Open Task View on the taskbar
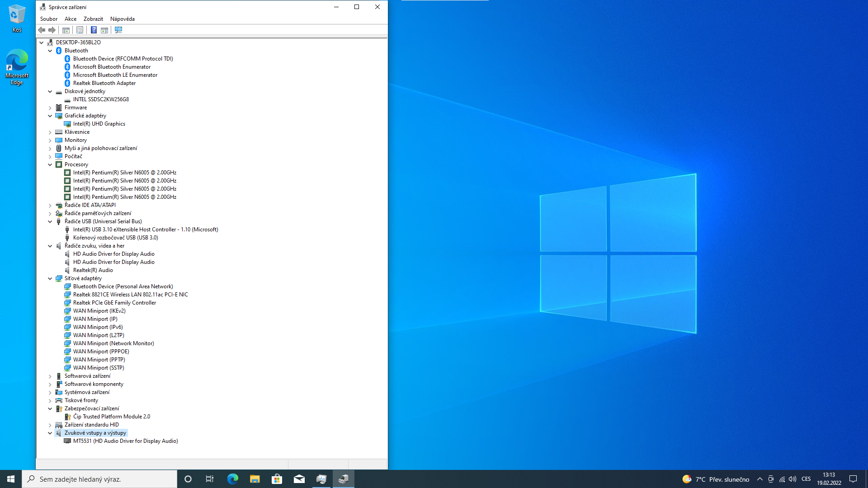The height and width of the screenshot is (488, 868). tap(210, 479)
